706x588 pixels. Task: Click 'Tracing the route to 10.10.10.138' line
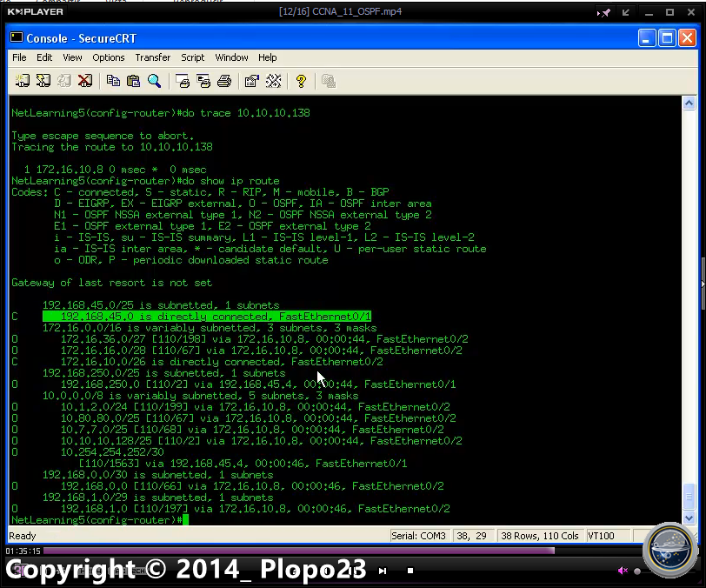112,147
